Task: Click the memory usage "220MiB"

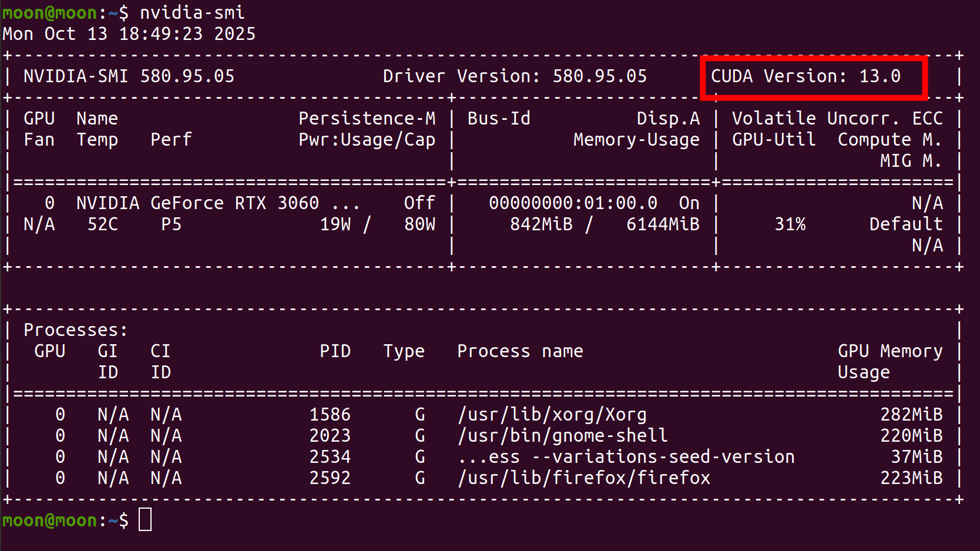Action: click(x=911, y=436)
